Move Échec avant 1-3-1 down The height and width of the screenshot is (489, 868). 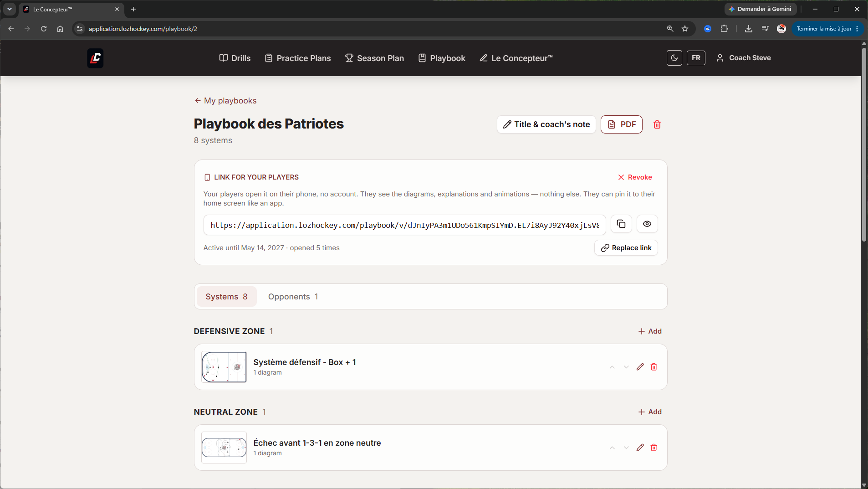coord(626,448)
